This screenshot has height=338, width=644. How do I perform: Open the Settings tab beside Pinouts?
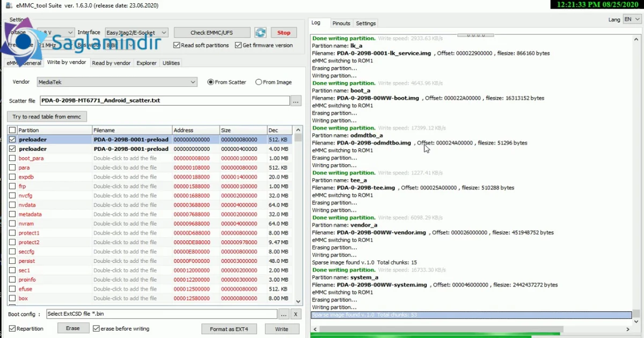click(x=366, y=23)
